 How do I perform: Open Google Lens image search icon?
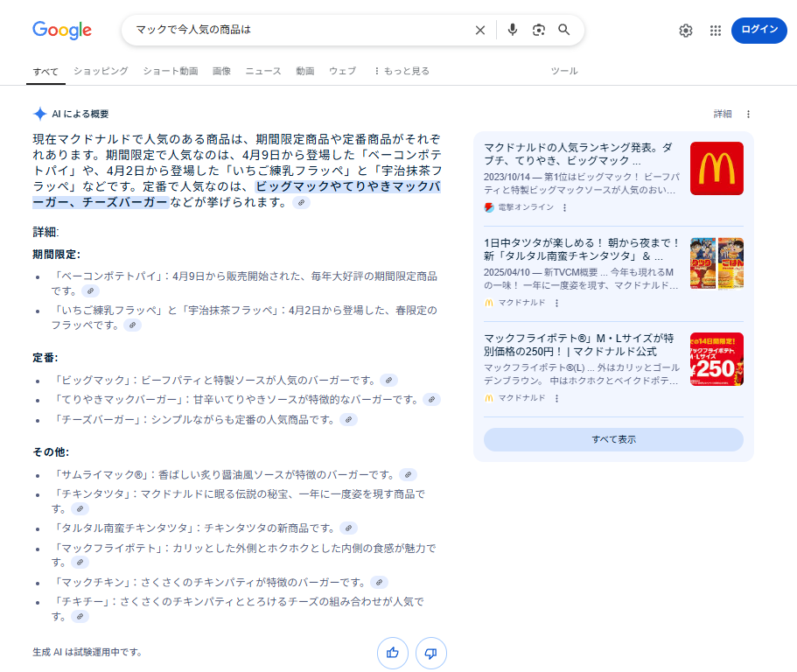click(x=538, y=30)
